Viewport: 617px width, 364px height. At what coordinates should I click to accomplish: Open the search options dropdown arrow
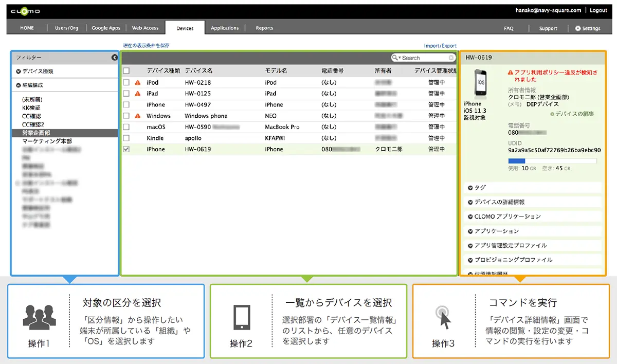[400, 58]
